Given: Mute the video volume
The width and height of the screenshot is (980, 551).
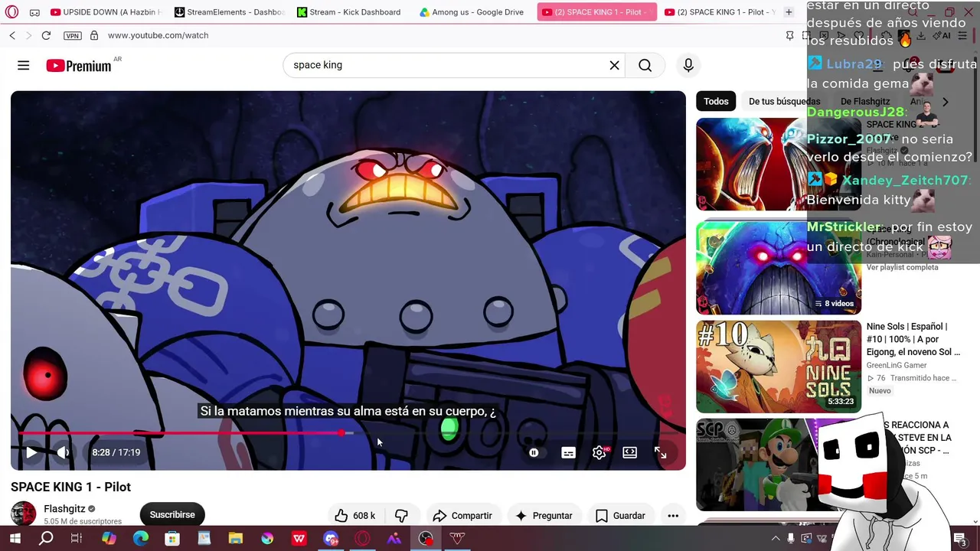Looking at the screenshot, I should 64,452.
